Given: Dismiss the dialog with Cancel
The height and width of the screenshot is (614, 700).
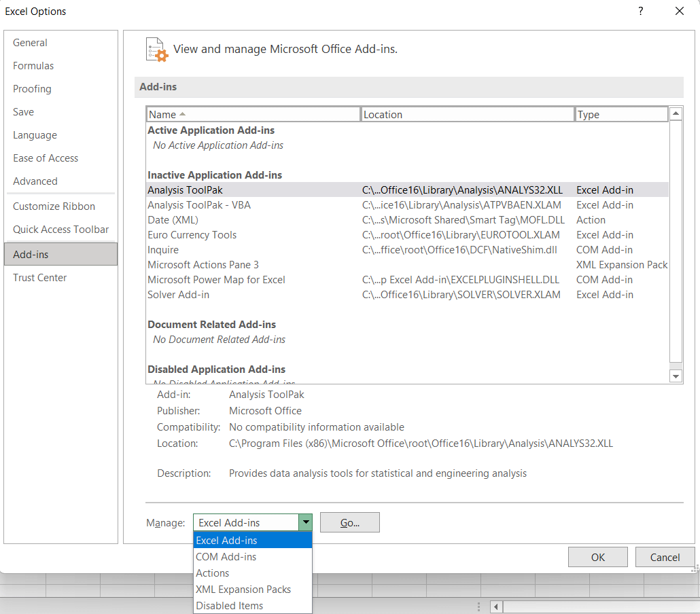Looking at the screenshot, I should tap(664, 556).
